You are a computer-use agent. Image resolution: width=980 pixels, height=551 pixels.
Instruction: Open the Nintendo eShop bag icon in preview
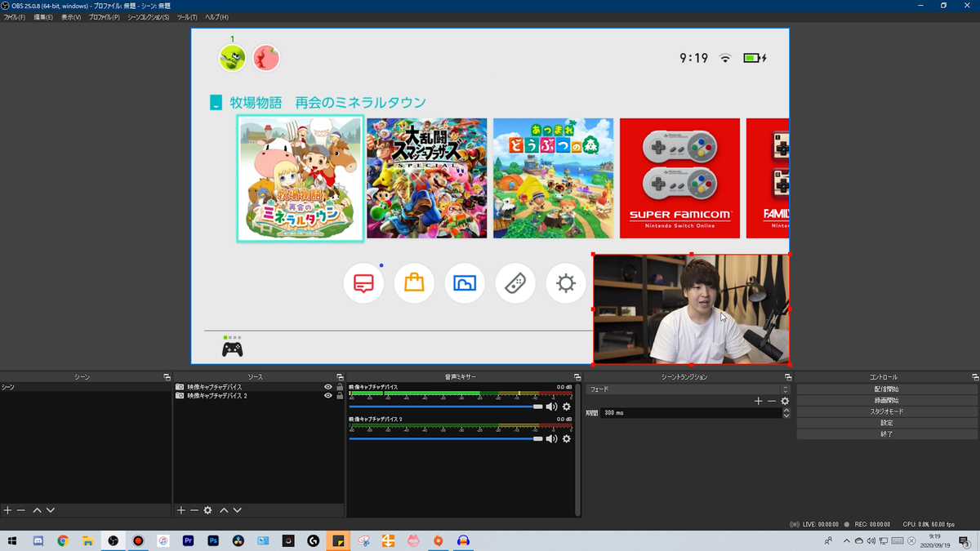point(414,284)
